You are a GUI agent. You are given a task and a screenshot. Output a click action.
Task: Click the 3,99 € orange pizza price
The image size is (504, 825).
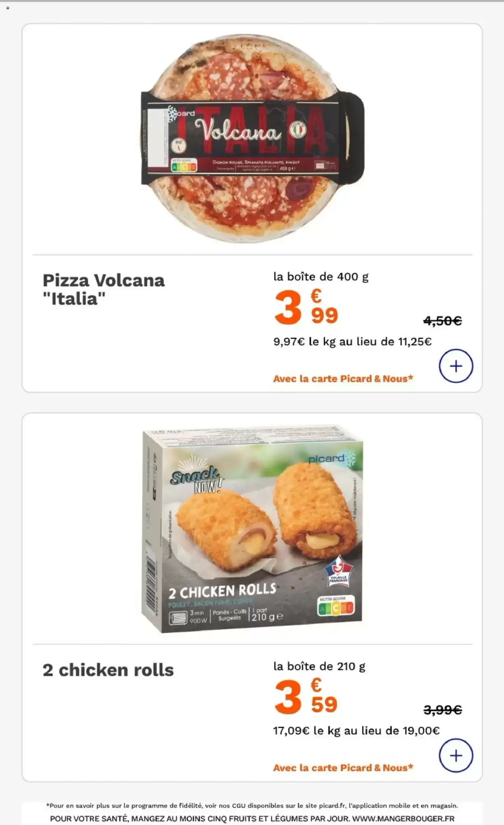[x=306, y=308]
